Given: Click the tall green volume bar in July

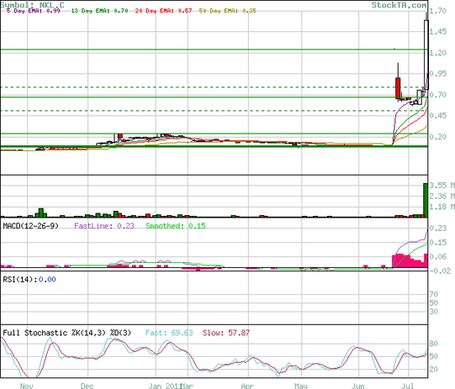Looking at the screenshot, I should point(425,200).
